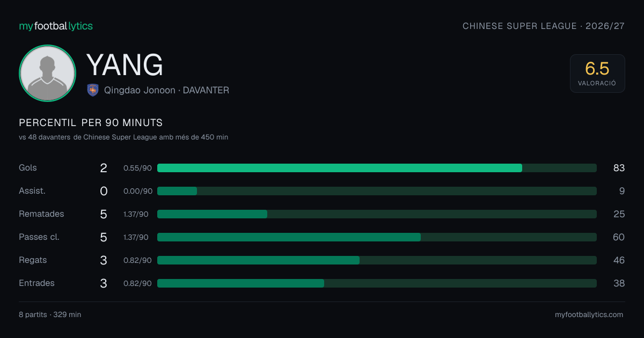Open the myfootballytics.com footer link
The image size is (644, 338).
tap(589, 314)
